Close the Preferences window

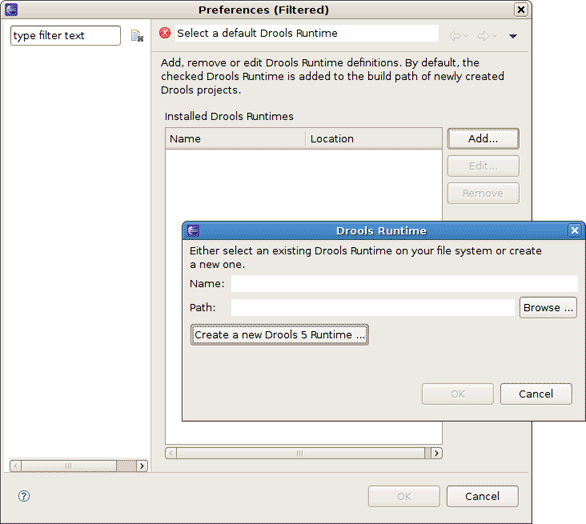point(521,9)
